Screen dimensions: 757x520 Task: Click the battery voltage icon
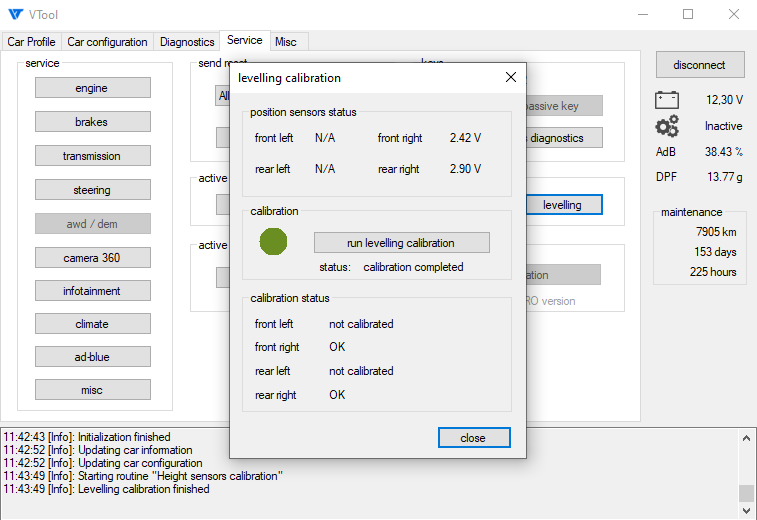[x=667, y=100]
